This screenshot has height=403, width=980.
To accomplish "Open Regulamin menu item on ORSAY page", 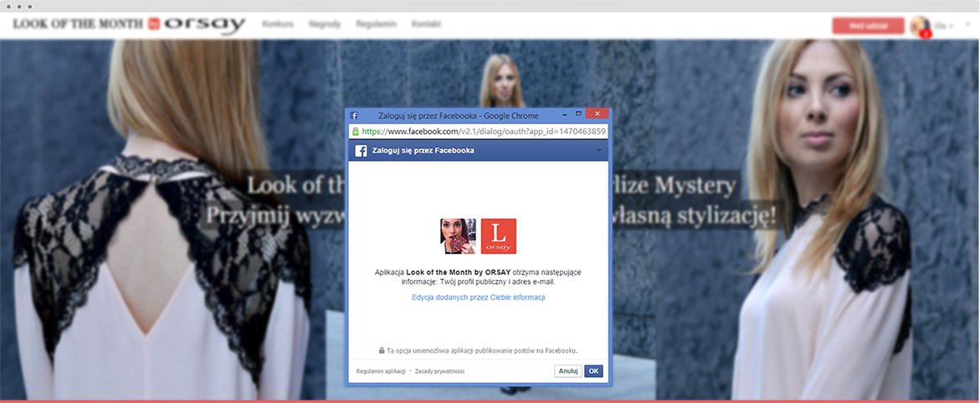I will coord(377,24).
